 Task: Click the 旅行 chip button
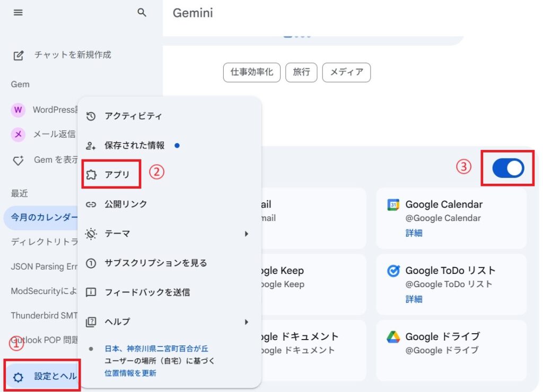[x=301, y=73]
